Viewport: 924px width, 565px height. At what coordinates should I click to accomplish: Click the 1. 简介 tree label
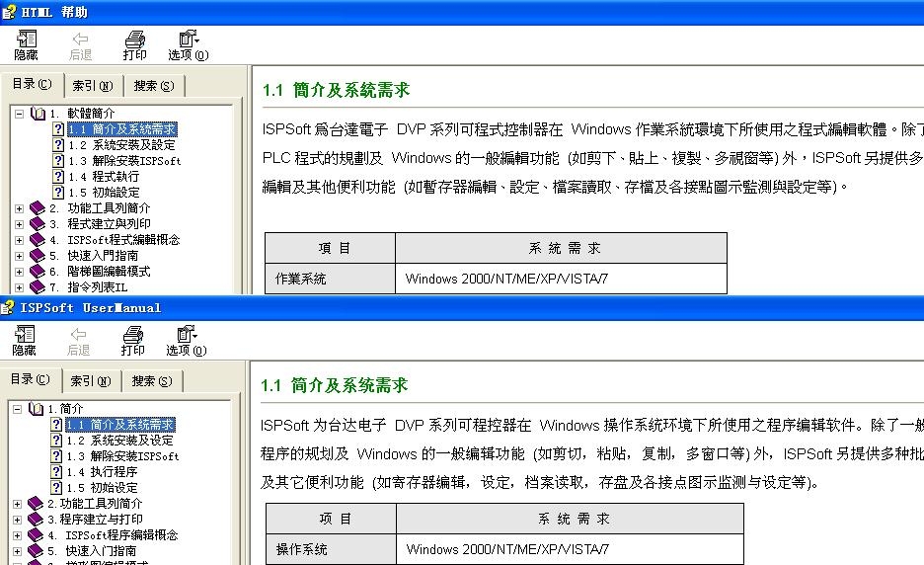(x=65, y=409)
